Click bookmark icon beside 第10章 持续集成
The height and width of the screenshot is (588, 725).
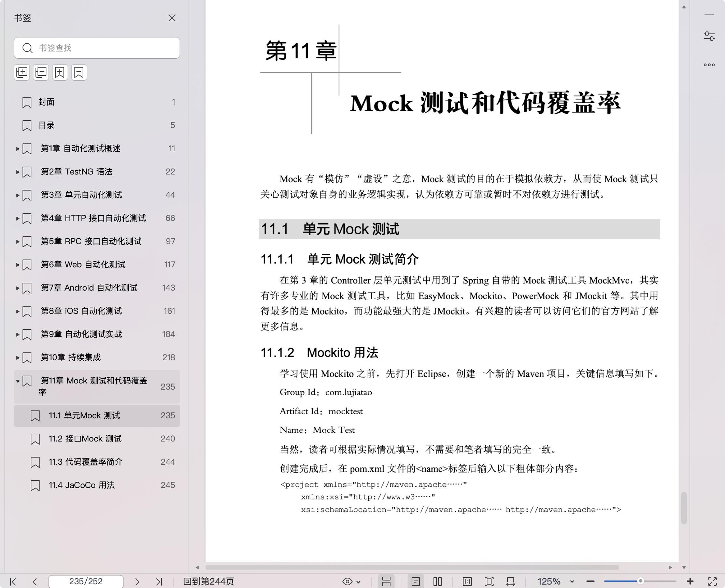27,358
